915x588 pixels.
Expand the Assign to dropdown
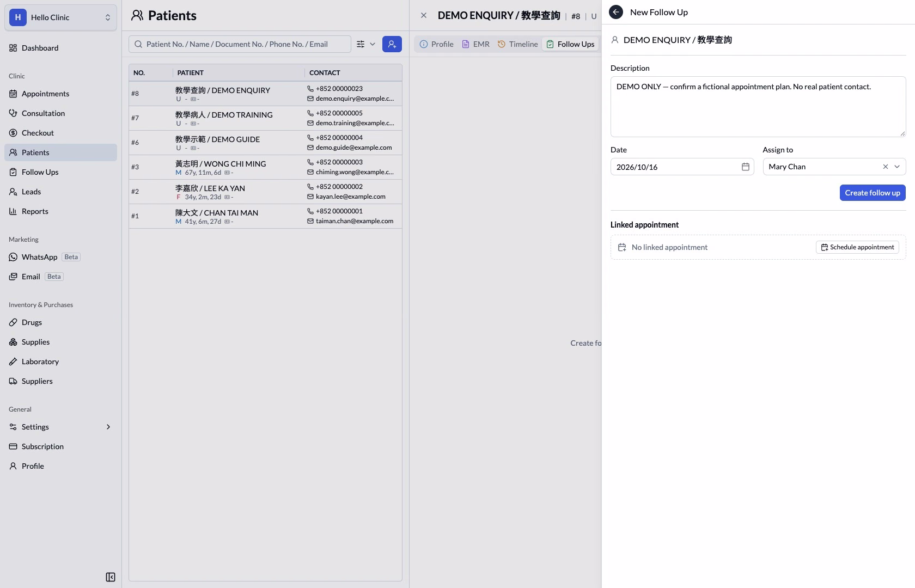(x=897, y=167)
